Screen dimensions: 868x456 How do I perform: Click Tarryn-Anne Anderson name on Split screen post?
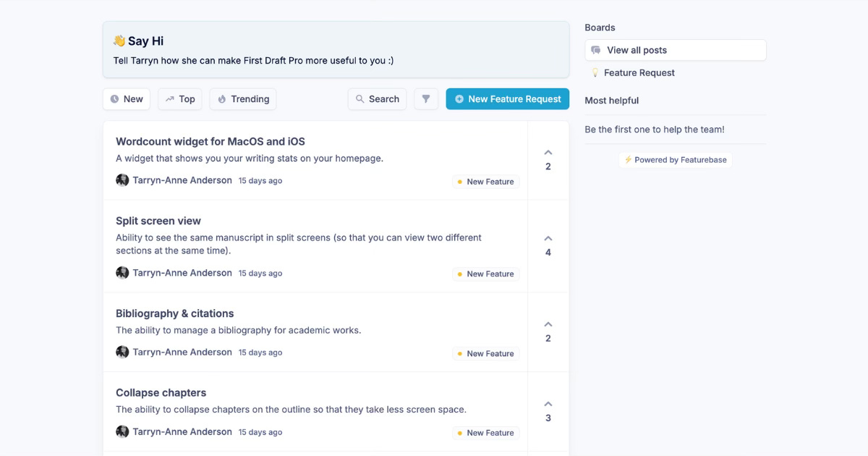click(182, 273)
